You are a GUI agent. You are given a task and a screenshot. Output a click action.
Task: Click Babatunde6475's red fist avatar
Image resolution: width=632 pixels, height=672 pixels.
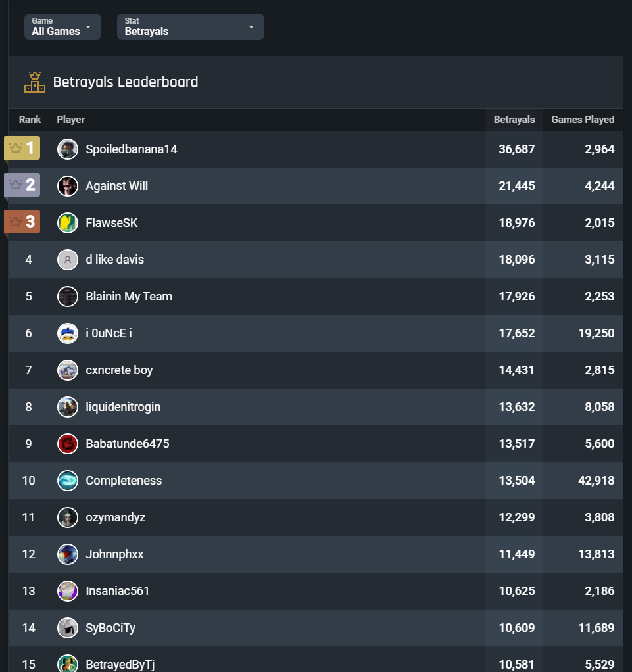[x=68, y=444]
